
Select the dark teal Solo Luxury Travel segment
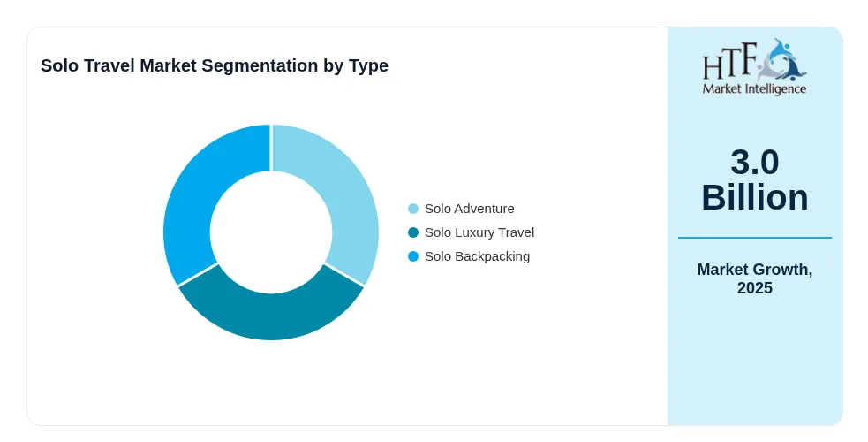(x=271, y=313)
